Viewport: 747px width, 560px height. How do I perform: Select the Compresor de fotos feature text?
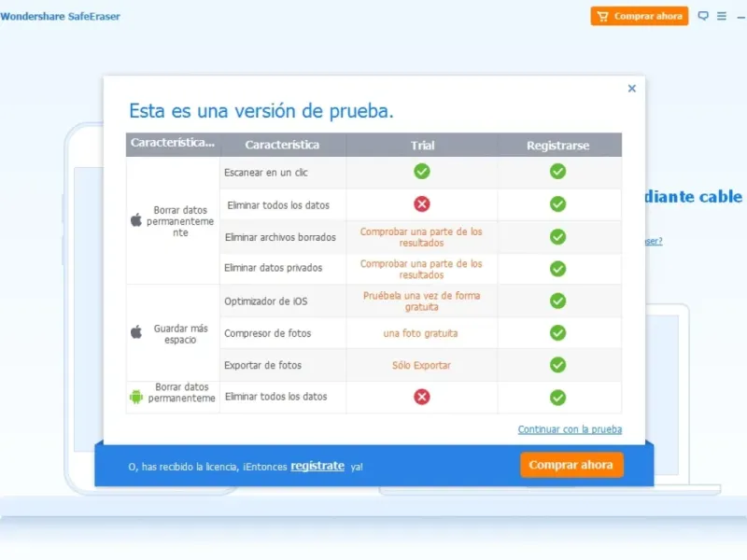(x=267, y=333)
